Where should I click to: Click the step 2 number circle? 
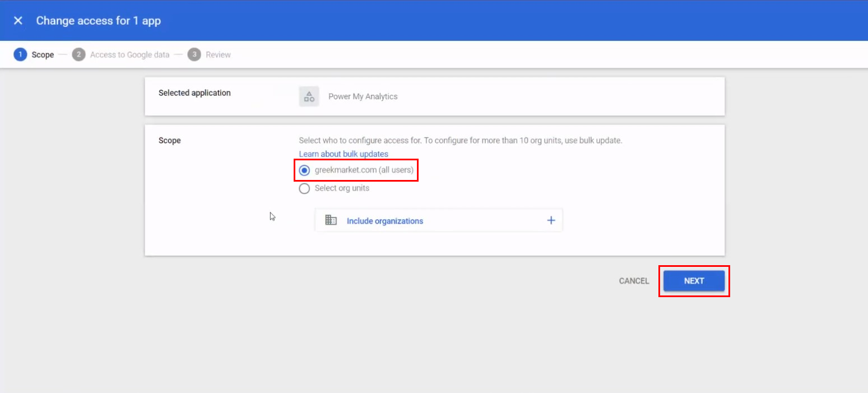(x=78, y=54)
